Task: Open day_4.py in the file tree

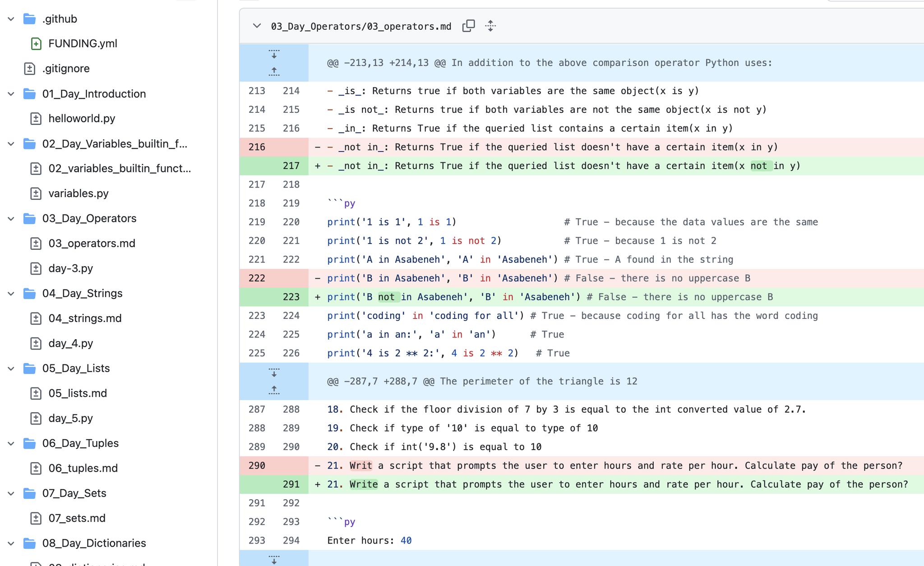Action: [71, 343]
